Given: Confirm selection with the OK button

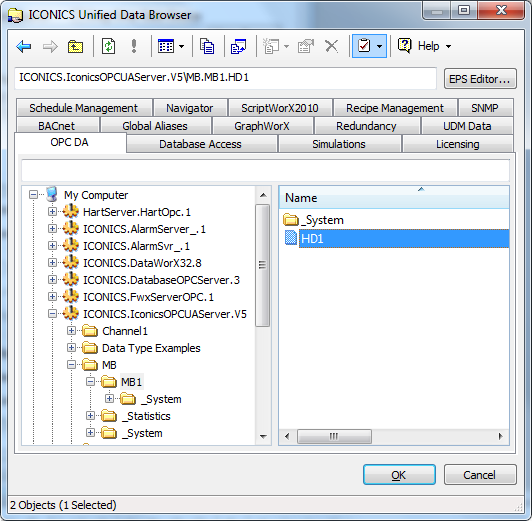Looking at the screenshot, I should (x=399, y=475).
